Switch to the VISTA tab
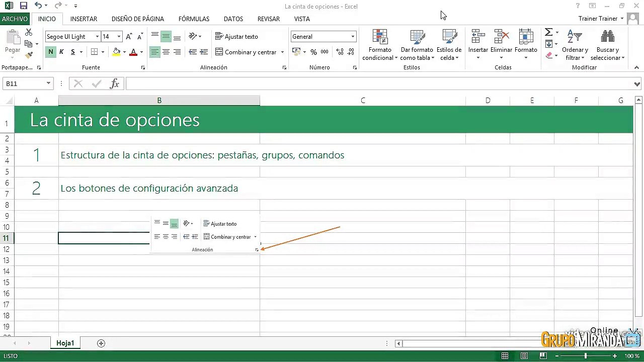644x362 pixels. click(302, 19)
